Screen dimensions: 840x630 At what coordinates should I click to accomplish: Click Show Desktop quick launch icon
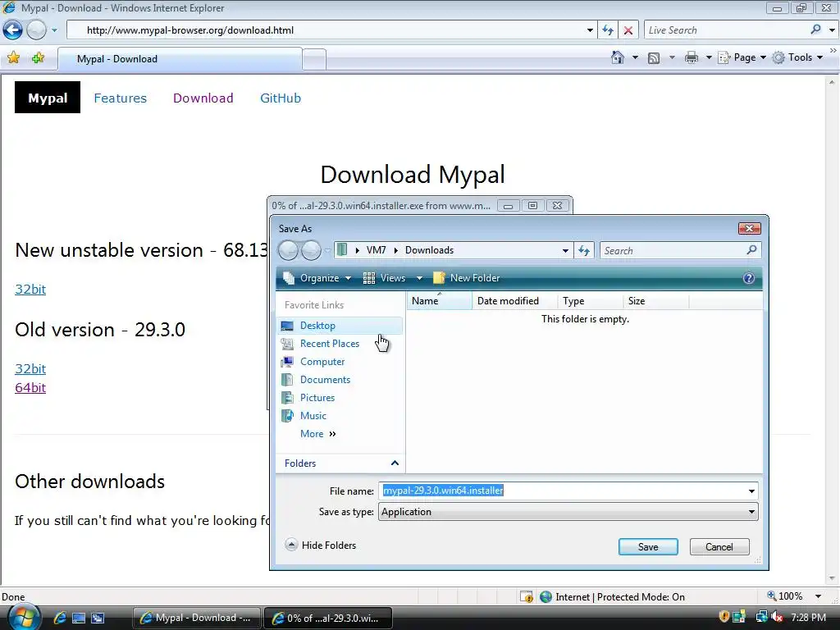click(x=79, y=618)
